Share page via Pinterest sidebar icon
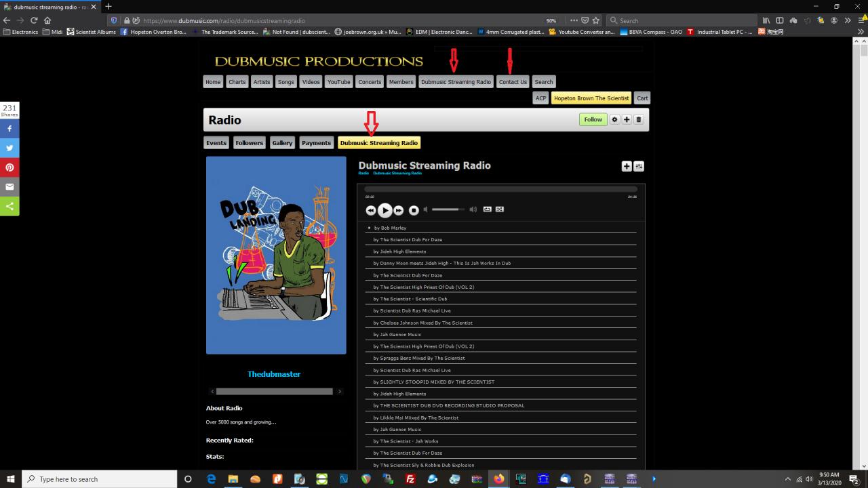This screenshot has width=868, height=488. coord(9,167)
